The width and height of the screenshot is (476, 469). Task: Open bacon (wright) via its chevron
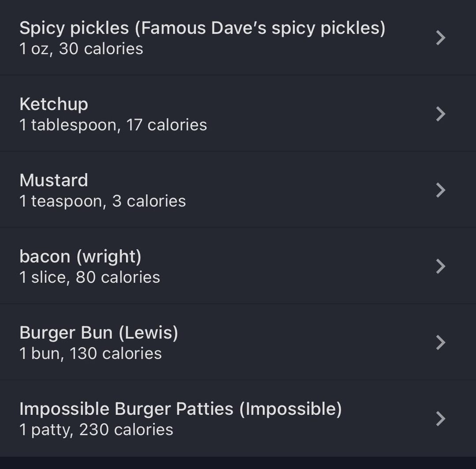440,266
